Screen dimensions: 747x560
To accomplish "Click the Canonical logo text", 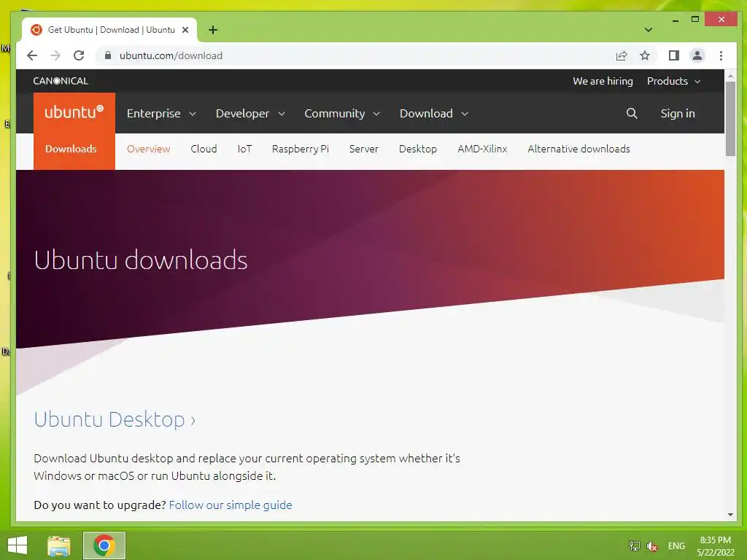I will click(x=61, y=81).
